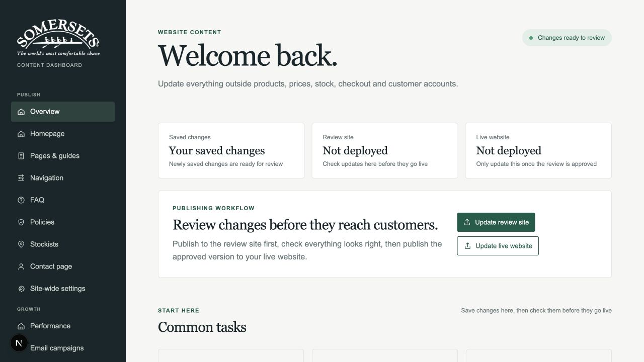Click the Overview home icon
Image resolution: width=644 pixels, height=362 pixels.
21,112
